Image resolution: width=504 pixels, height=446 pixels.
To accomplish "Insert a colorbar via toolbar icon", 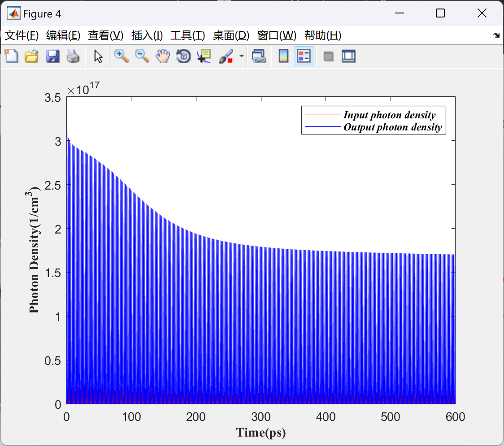I will (283, 56).
